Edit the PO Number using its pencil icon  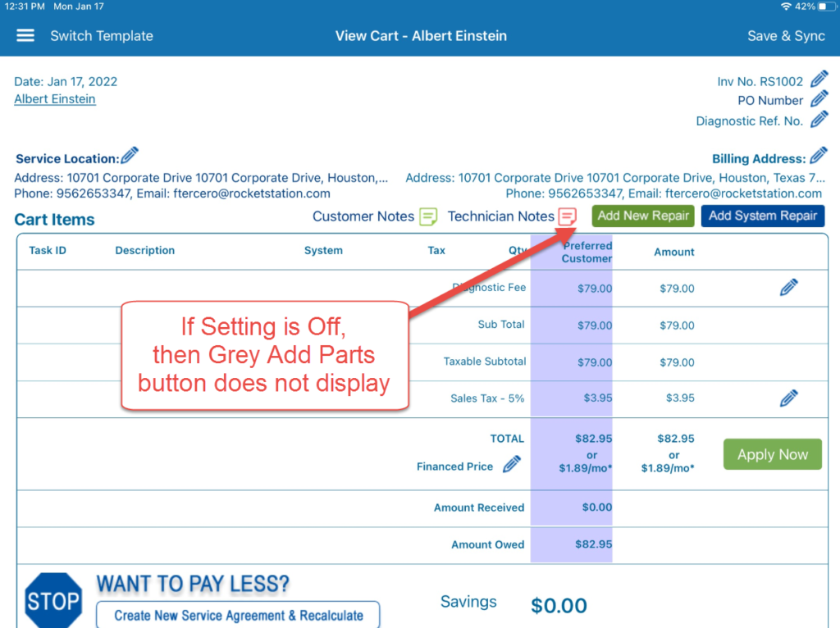point(819,100)
